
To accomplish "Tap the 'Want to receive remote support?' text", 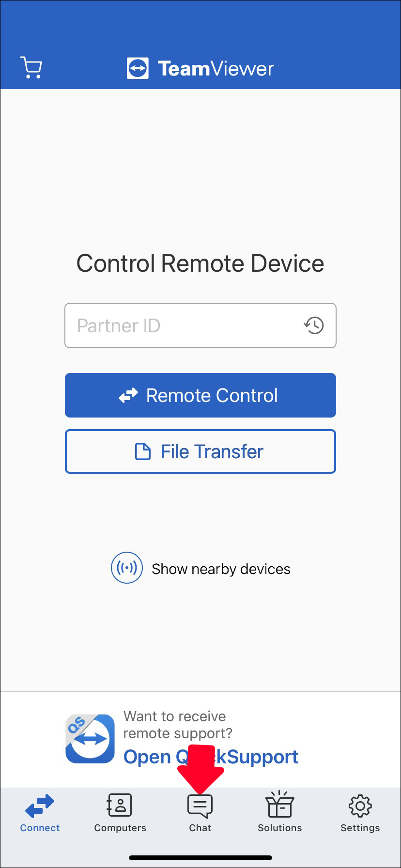I will point(178,725).
